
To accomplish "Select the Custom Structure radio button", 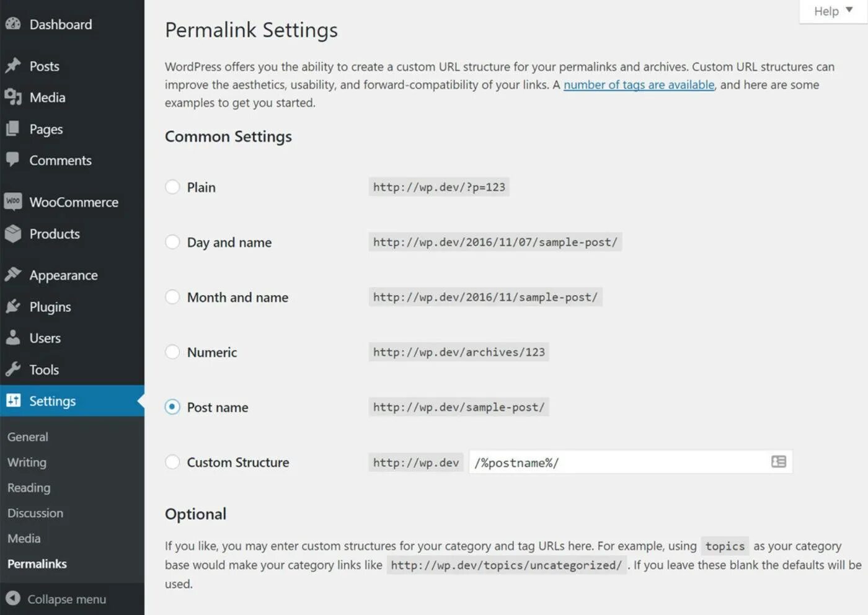I will 172,462.
